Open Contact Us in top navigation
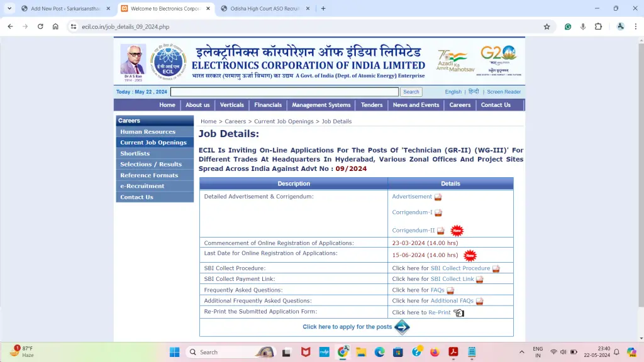The height and width of the screenshot is (362, 644). coord(496,105)
